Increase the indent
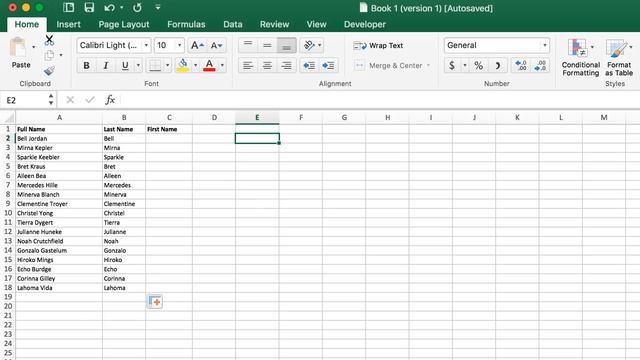The image size is (640, 360). pyautogui.click(x=328, y=65)
